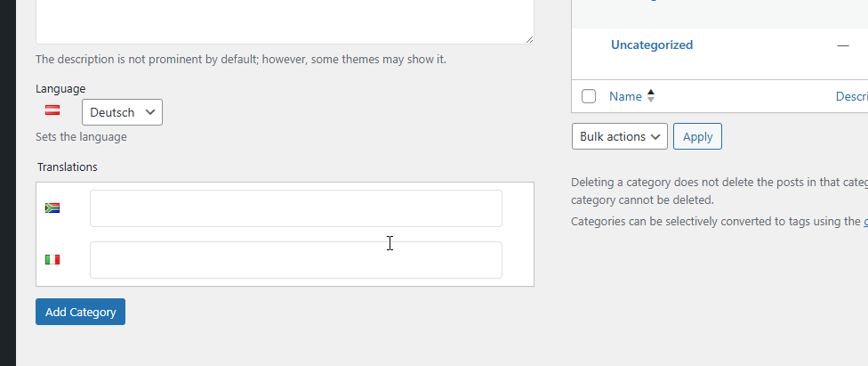This screenshot has width=868, height=366.
Task: Focus the Italian translation text field
Action: click(x=295, y=260)
